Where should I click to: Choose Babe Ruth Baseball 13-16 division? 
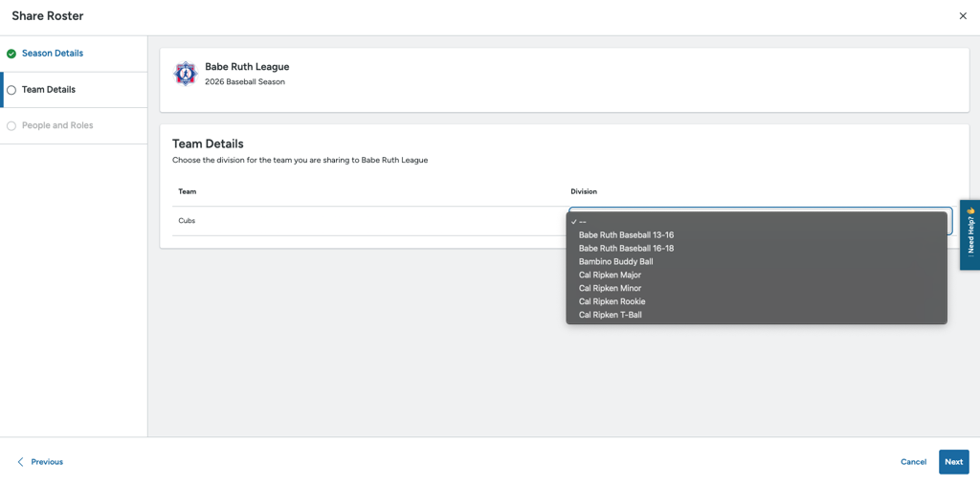756,235
